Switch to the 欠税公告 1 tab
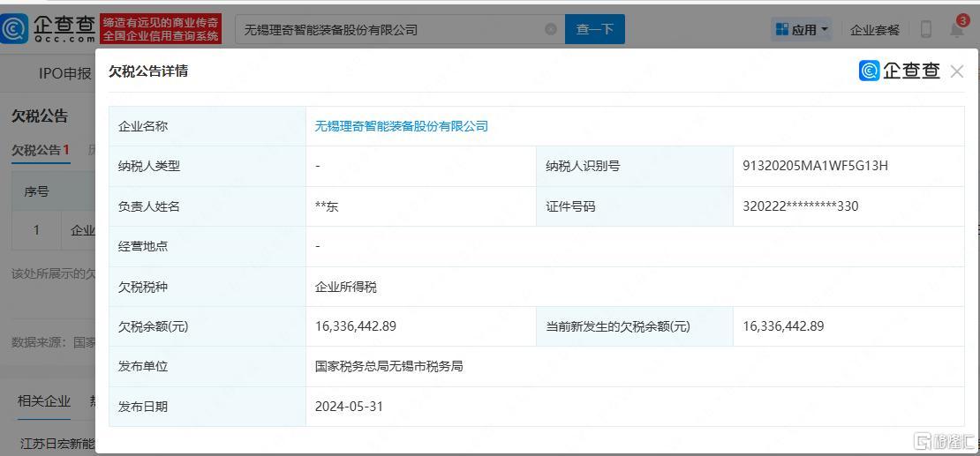 tap(41, 150)
